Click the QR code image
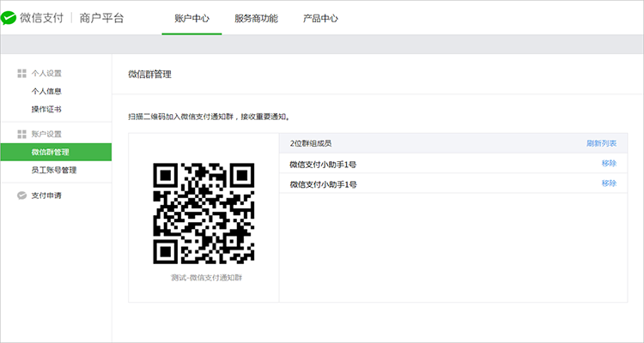This screenshot has width=644, height=343. (204, 214)
